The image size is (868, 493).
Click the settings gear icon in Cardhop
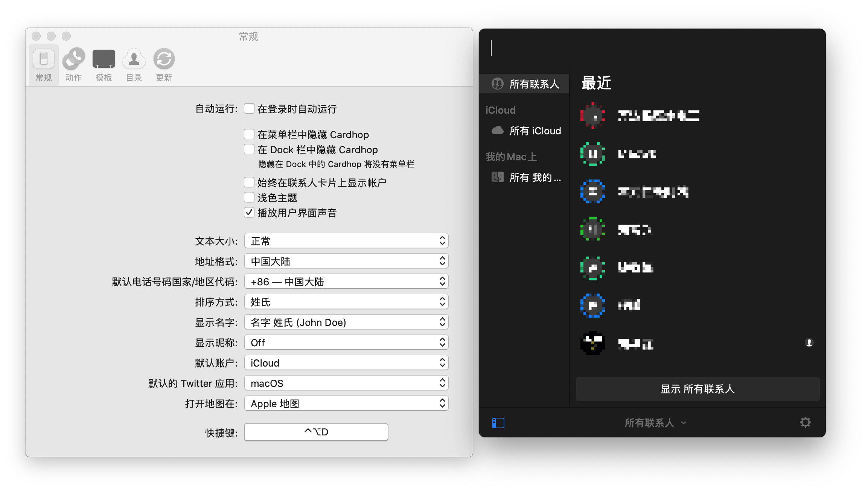coord(805,422)
